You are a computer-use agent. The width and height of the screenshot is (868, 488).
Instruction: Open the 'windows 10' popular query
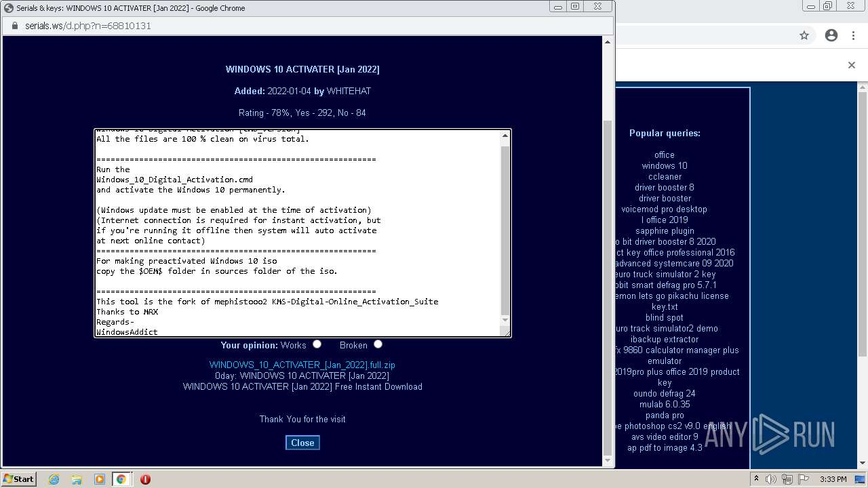[665, 165]
